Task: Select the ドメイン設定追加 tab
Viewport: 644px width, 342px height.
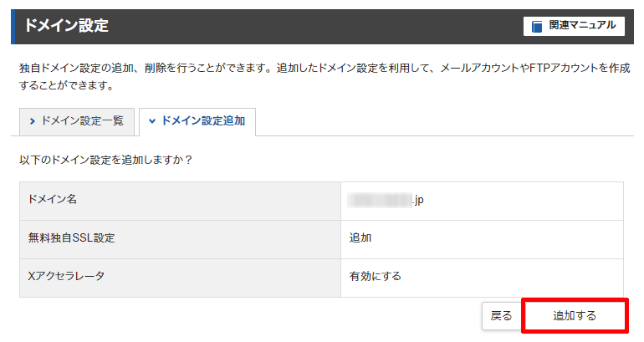Action: click(197, 121)
